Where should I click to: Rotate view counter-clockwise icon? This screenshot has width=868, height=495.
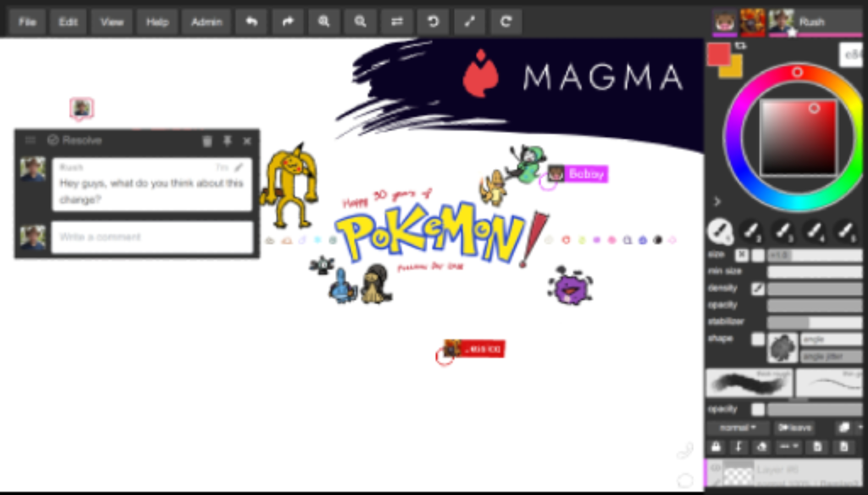[433, 22]
